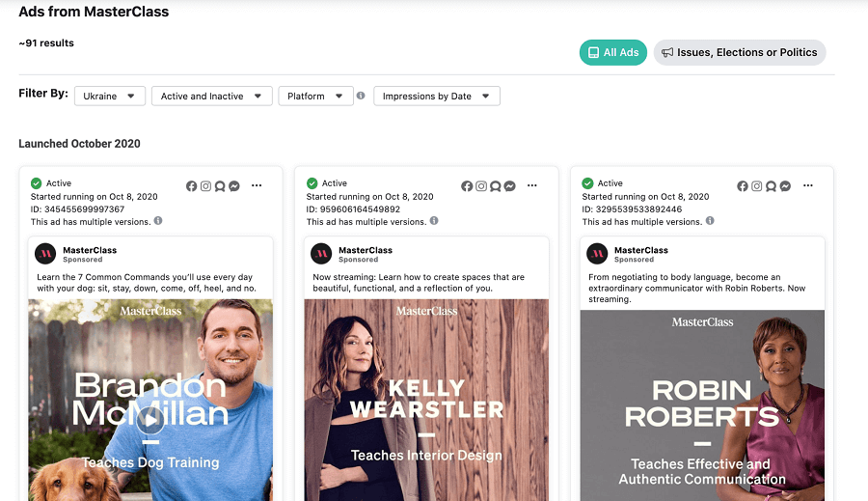The image size is (868, 501).
Task: Switch to Issues, Elections or Politics tab
Action: pyautogui.click(x=740, y=53)
